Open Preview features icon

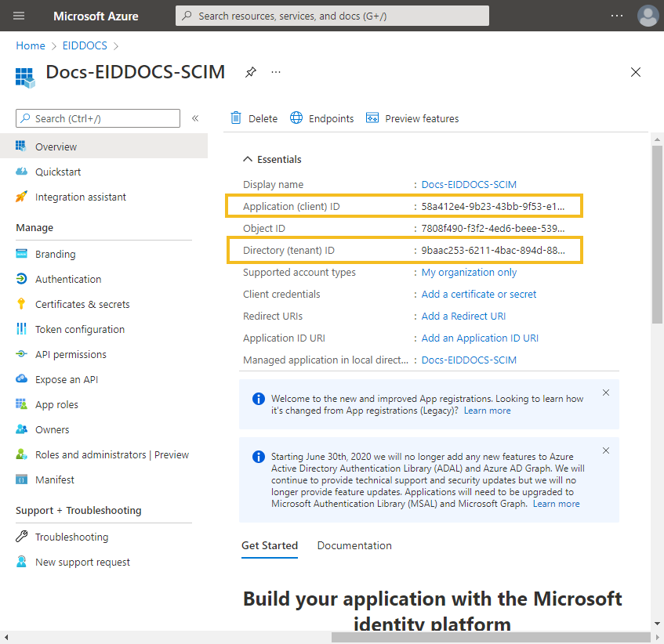(372, 118)
